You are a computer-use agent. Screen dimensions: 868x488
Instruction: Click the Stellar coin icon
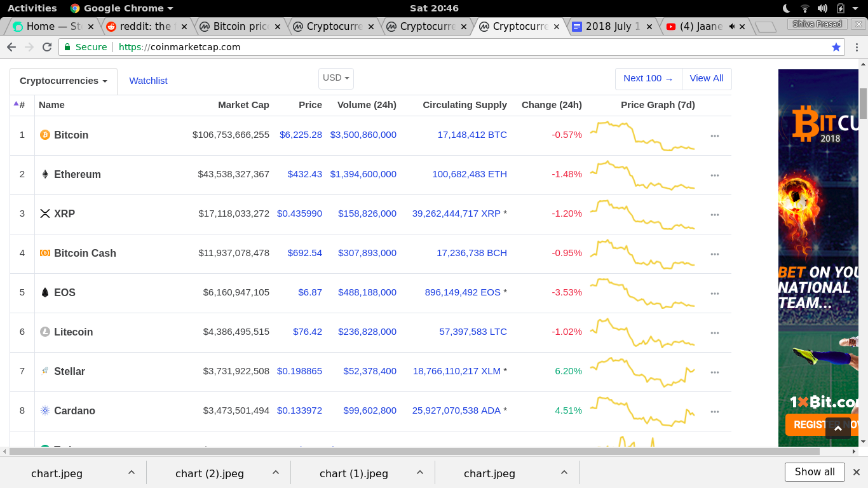[45, 371]
